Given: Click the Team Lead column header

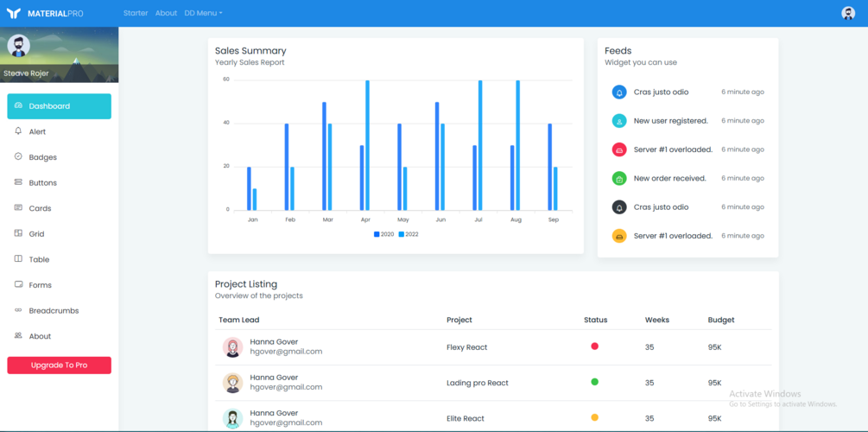Looking at the screenshot, I should pyautogui.click(x=238, y=320).
